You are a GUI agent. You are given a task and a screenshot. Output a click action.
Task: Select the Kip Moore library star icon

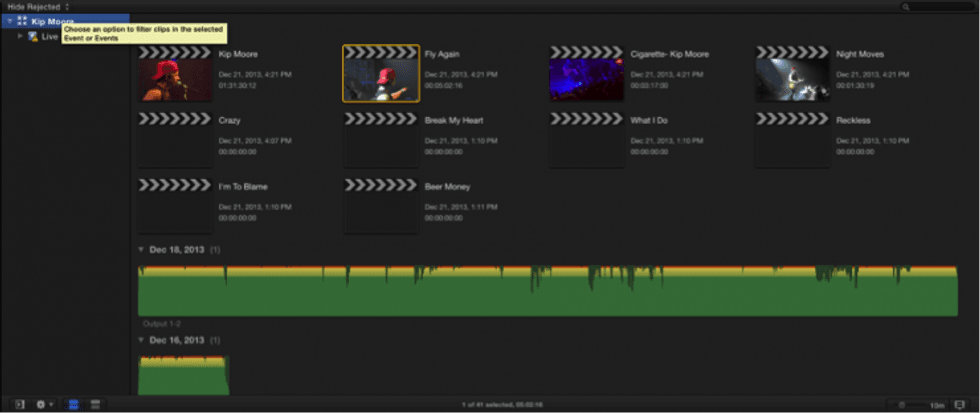click(x=22, y=21)
